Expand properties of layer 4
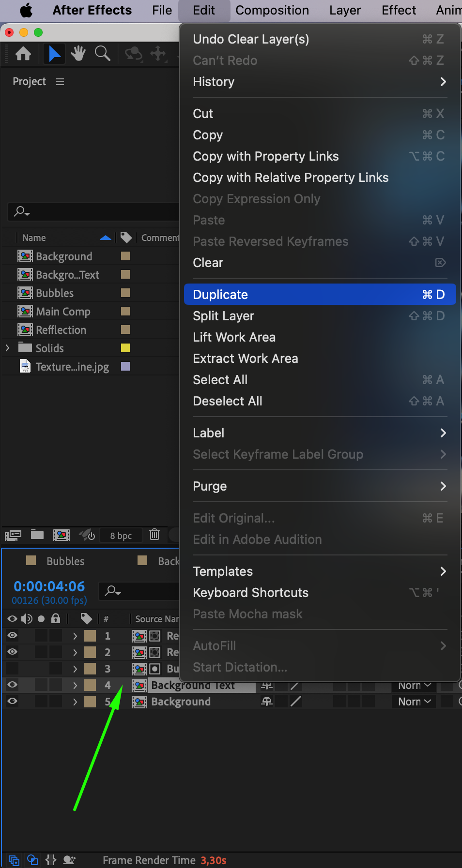This screenshot has height=868, width=462. click(75, 685)
